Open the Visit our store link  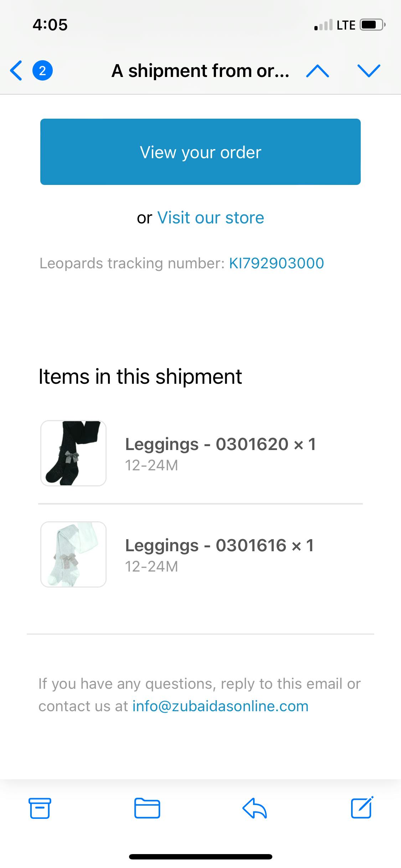210,218
